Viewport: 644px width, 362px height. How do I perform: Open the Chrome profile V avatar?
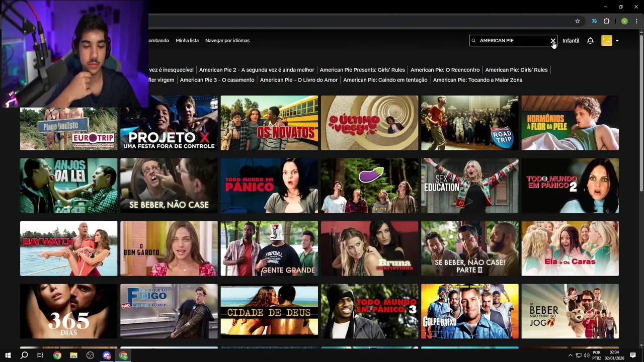624,21
